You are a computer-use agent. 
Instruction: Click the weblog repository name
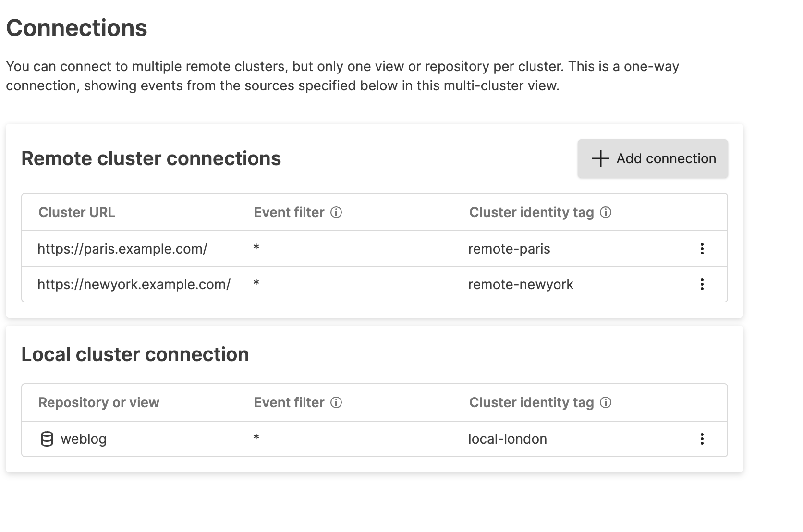tap(84, 439)
